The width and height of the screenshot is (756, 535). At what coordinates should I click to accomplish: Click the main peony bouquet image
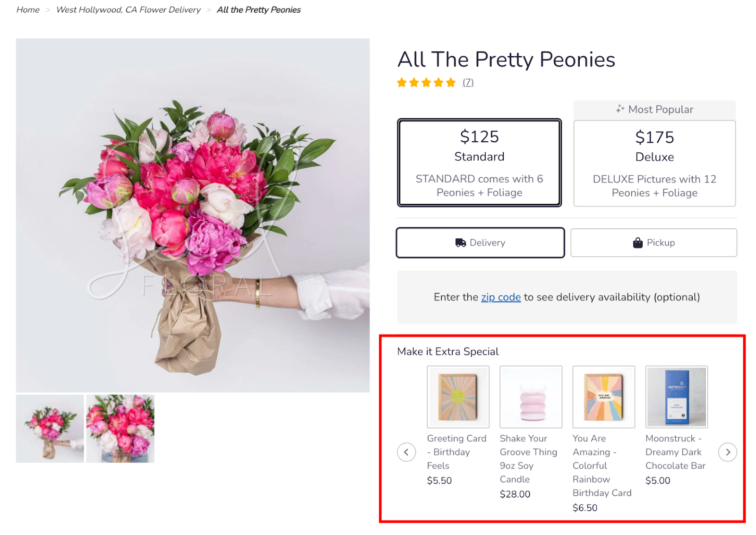[193, 215]
